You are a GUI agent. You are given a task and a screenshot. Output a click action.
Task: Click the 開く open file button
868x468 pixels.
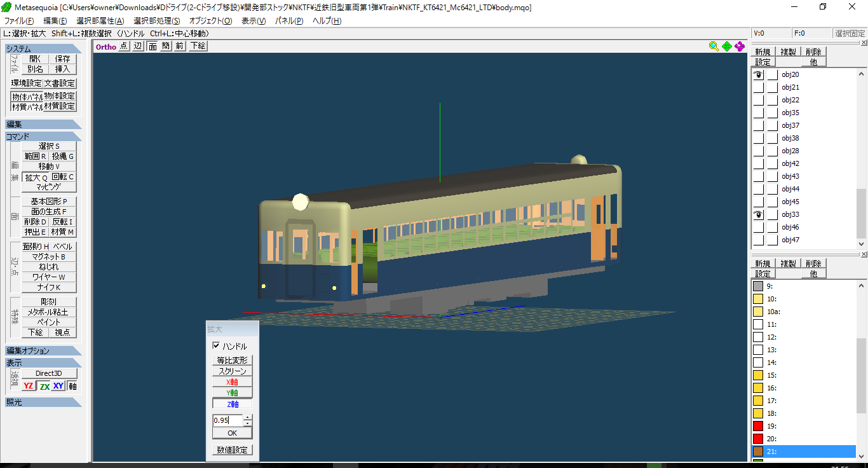(x=35, y=59)
